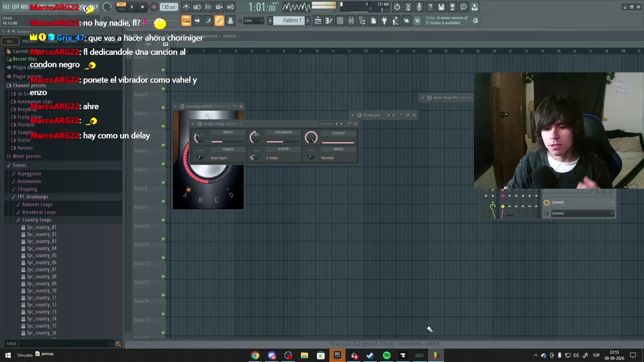The image size is (644, 362).
Task: Open the Windows Start menu
Action: [8, 355]
